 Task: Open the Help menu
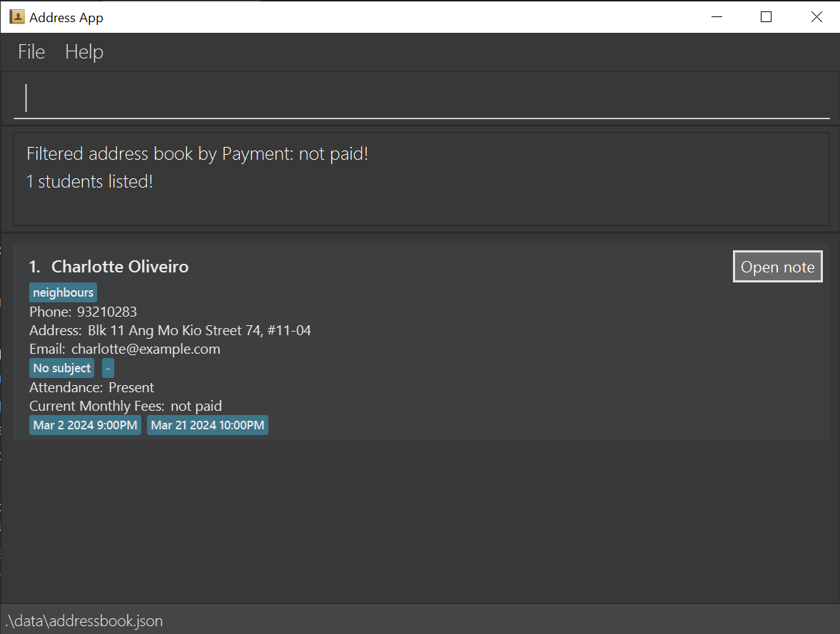pyautogui.click(x=84, y=51)
